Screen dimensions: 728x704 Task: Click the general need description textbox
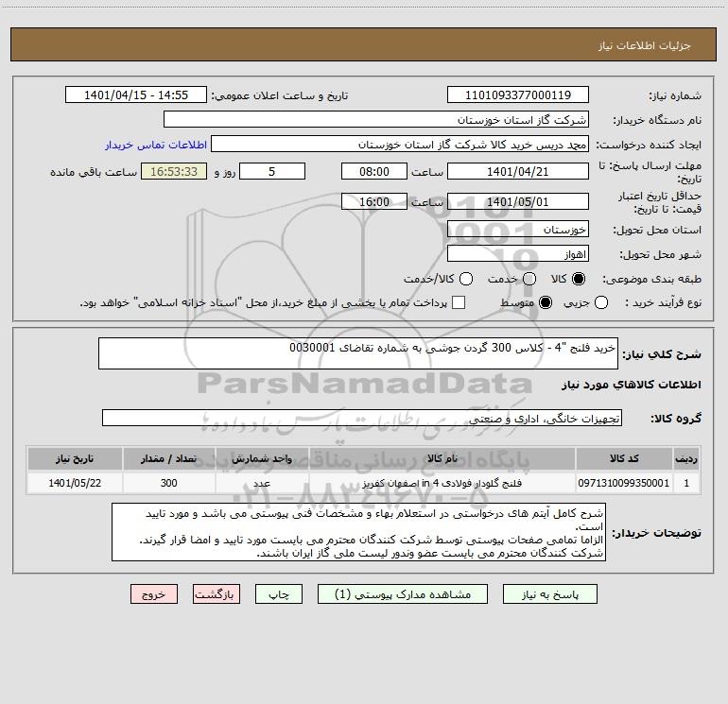pyautogui.click(x=358, y=353)
